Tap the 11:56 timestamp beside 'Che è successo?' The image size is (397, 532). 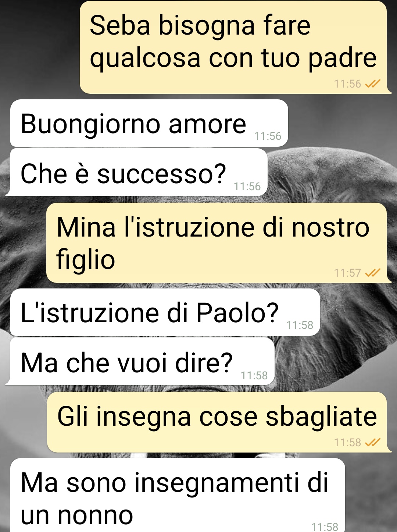point(247,187)
